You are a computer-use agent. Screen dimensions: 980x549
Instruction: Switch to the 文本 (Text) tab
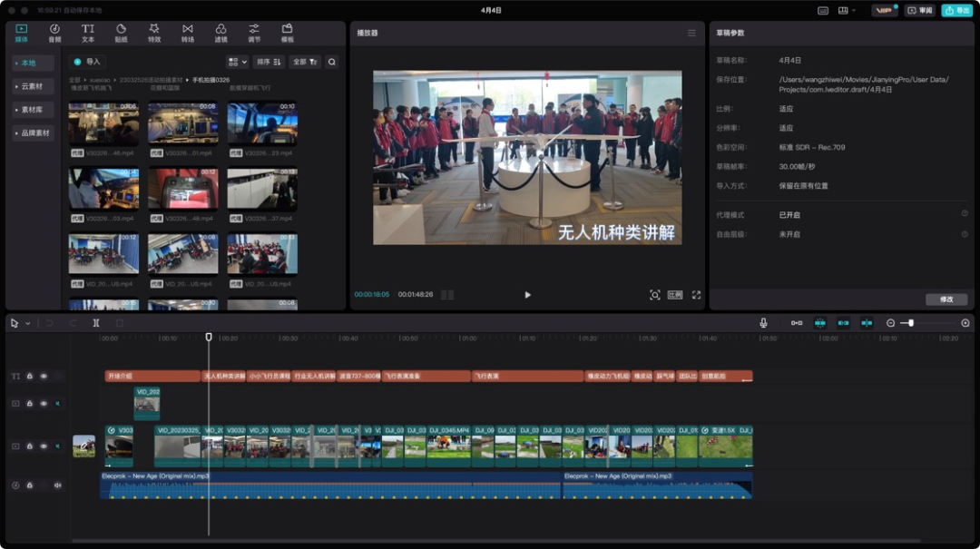pyautogui.click(x=88, y=33)
